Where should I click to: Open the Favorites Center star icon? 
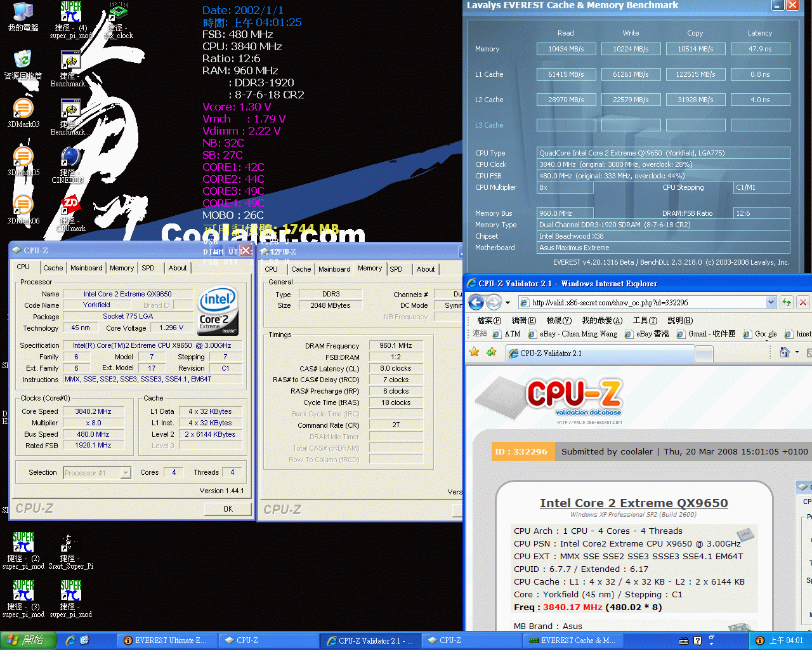(474, 352)
